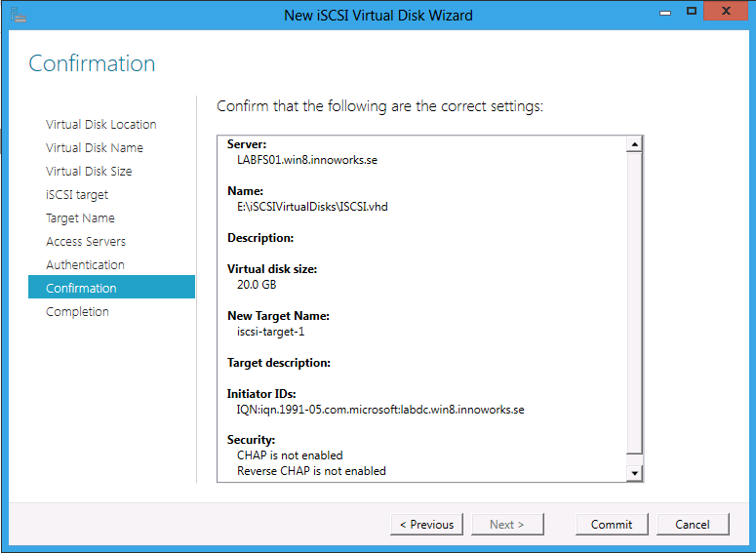
Task: Click the settings list scrollbar thumb
Action: pos(634,303)
